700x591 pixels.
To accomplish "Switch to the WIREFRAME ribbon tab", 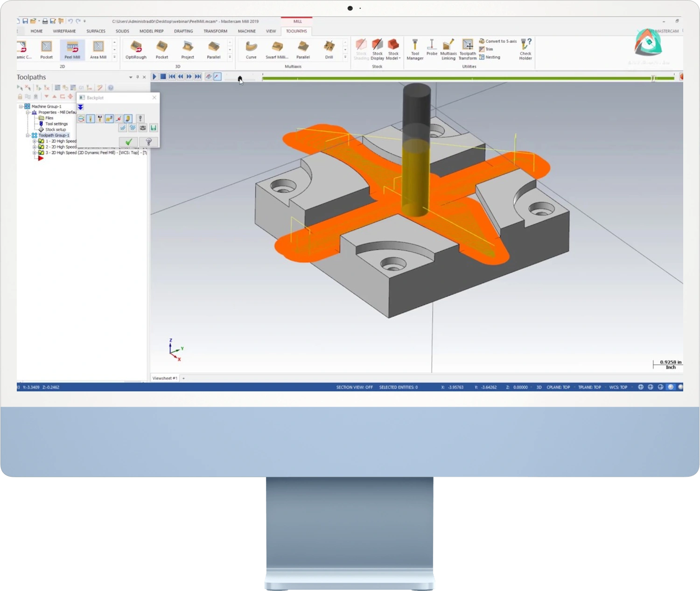I will pos(64,31).
